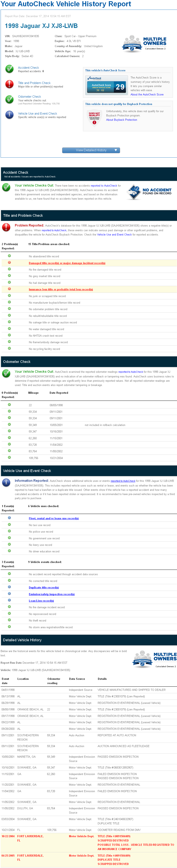
Task: Click check icon beside No theft record
Action: tap(9, 620)
